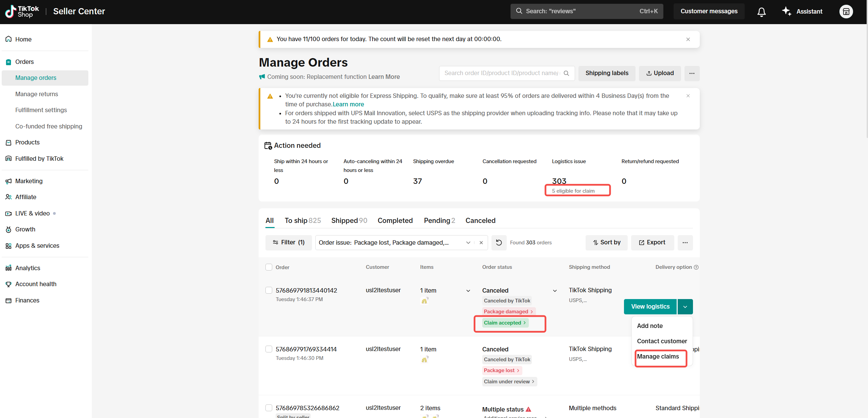Open the Assistant sparkle icon
Screen dimensions: 868x418
(x=786, y=11)
